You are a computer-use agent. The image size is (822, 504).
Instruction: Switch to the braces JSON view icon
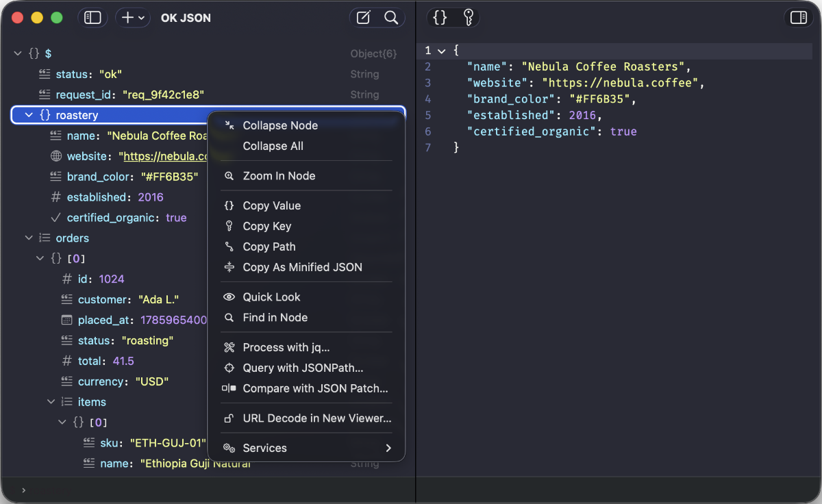click(x=440, y=18)
